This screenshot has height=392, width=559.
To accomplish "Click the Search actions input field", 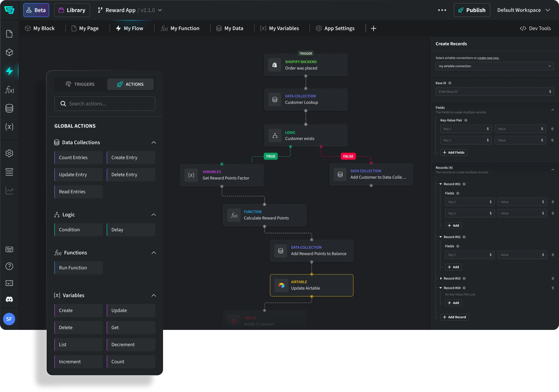I will 105,104.
